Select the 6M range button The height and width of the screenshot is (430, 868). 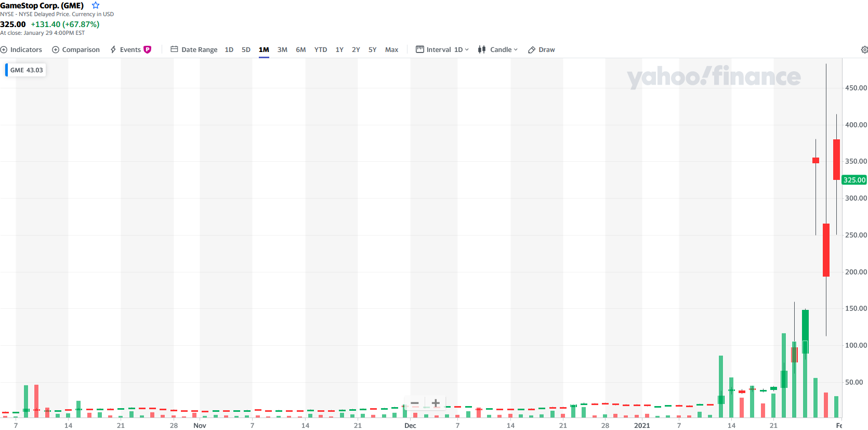[301, 50]
